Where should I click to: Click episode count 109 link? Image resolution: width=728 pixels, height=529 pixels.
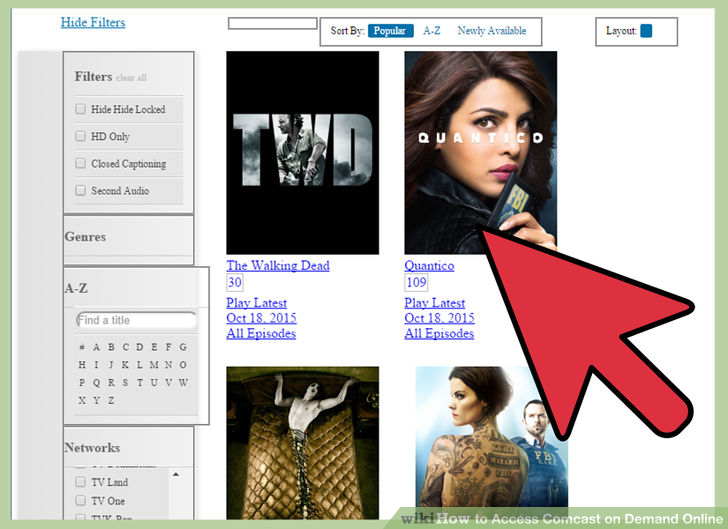click(x=416, y=282)
